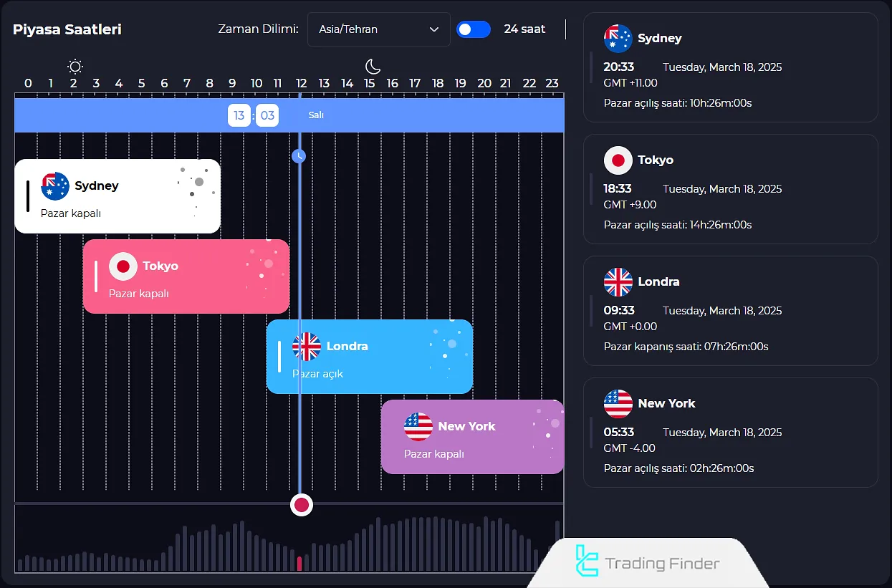Open the Londra card in right panel
This screenshot has height=588, width=892.
tap(730, 311)
